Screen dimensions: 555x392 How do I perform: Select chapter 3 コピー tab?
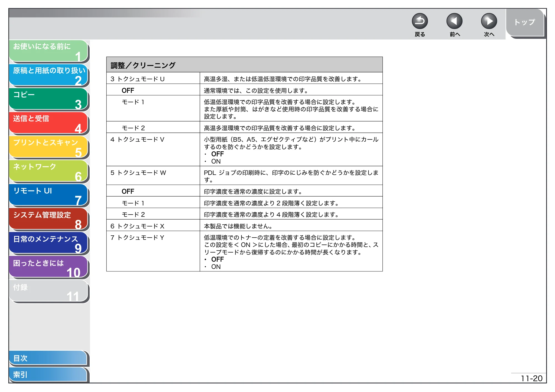pos(49,99)
